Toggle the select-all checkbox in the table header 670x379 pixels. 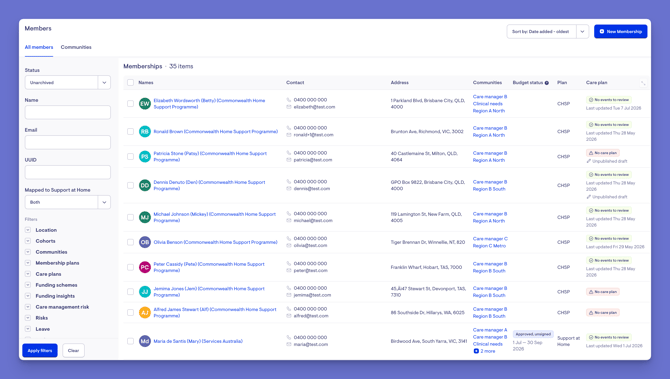[x=130, y=82]
